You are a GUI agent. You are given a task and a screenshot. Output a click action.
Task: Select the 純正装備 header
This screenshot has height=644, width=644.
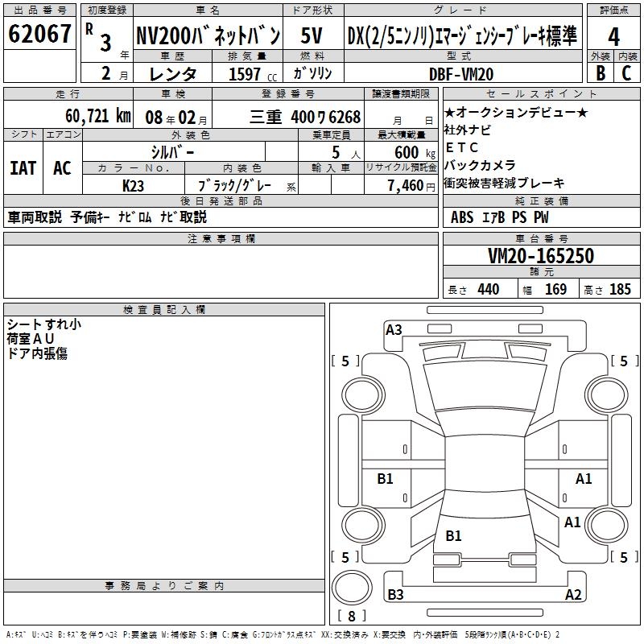click(x=541, y=200)
